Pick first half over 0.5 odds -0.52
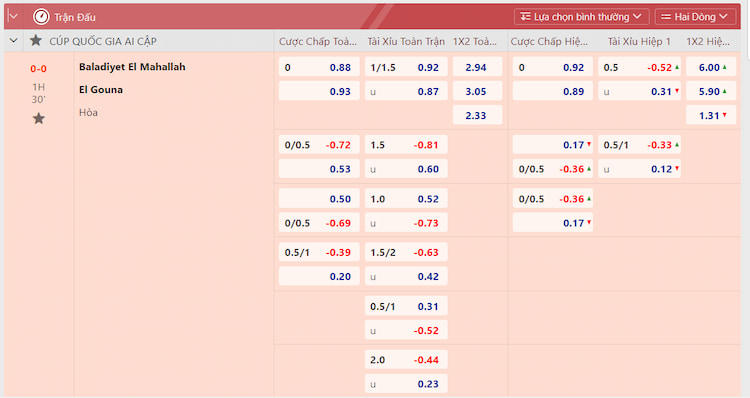750x398 pixels. click(x=640, y=67)
